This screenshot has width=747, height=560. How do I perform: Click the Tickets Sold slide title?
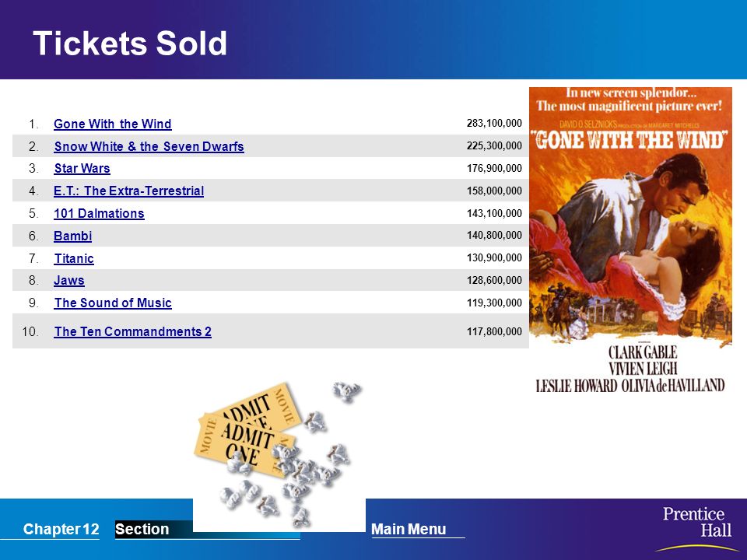[x=130, y=44]
